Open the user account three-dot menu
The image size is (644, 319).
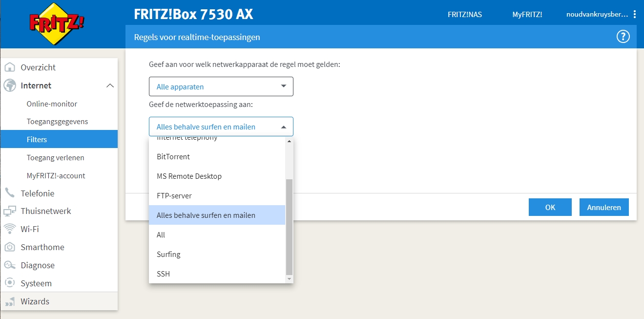[x=634, y=14]
